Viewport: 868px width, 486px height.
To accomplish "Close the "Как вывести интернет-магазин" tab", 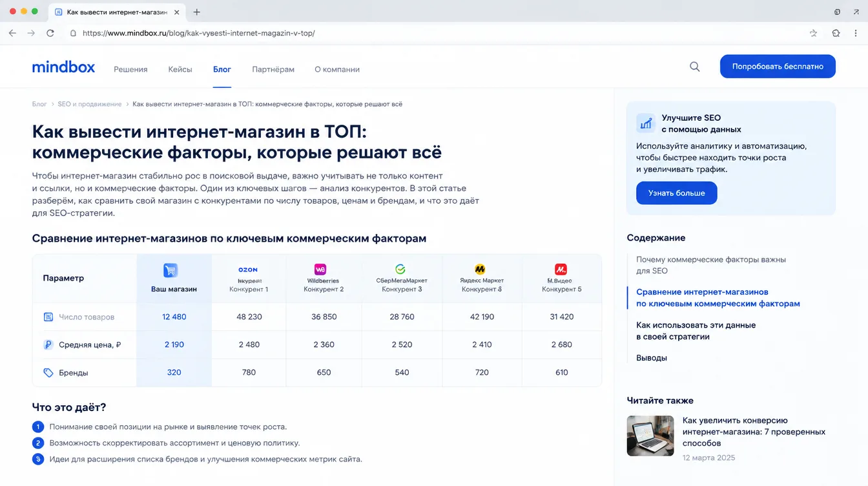I will [x=176, y=12].
